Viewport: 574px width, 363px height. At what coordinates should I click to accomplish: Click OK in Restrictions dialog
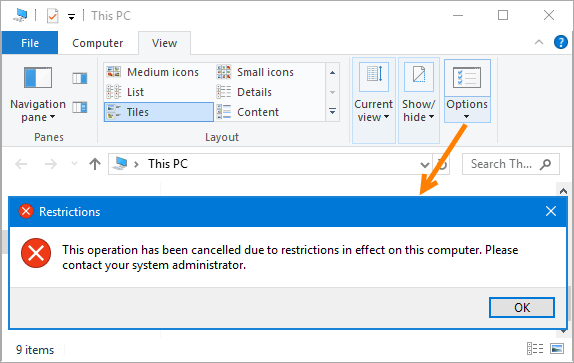coord(522,307)
